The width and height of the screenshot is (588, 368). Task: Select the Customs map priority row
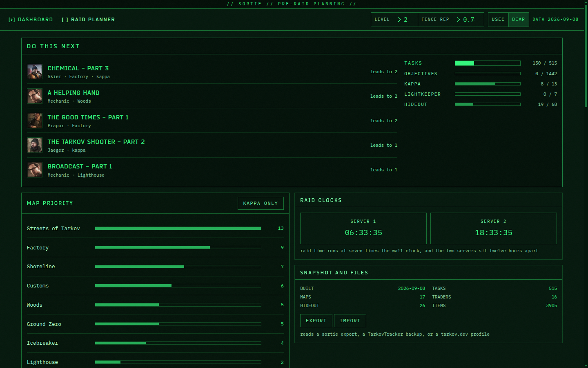point(155,286)
